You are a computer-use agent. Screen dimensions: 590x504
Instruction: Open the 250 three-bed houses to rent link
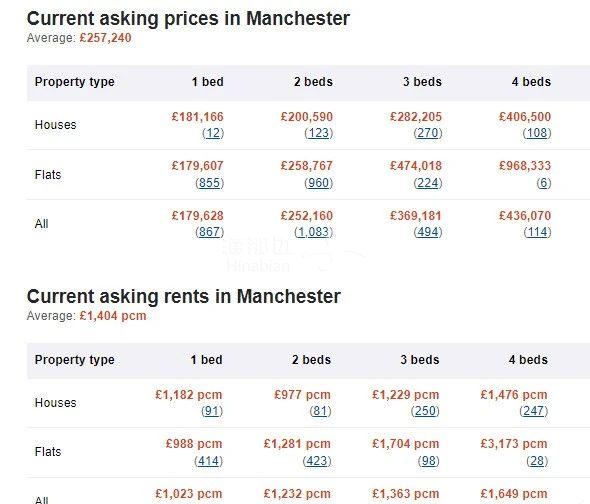click(x=425, y=411)
